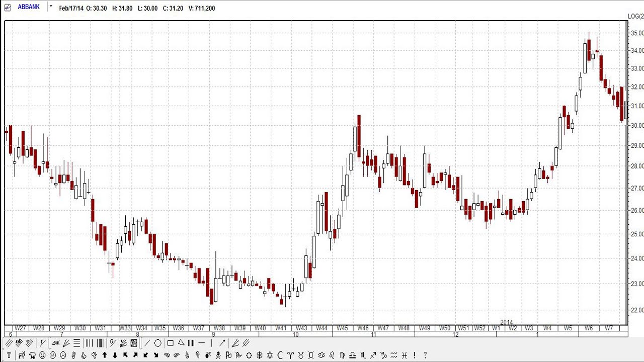The image size is (644, 362).
Task: Pick the up-right diagonal arrow symbol
Action: pos(135,355)
